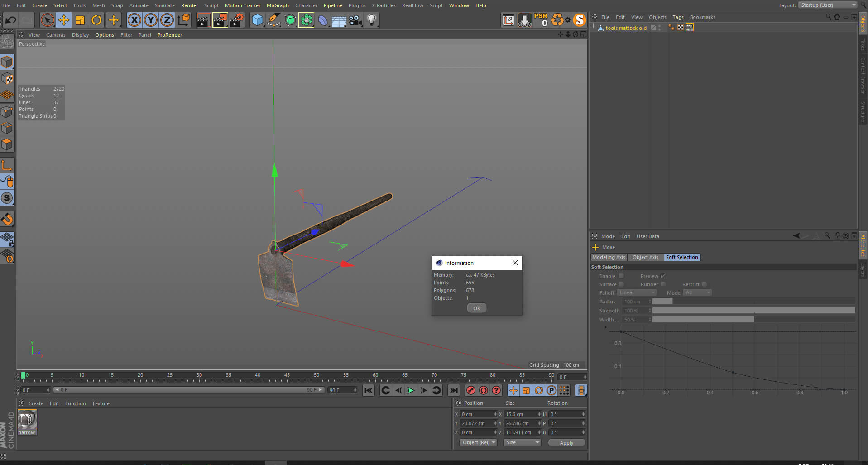Enable the Soft Selection checkbox

pos(621,276)
